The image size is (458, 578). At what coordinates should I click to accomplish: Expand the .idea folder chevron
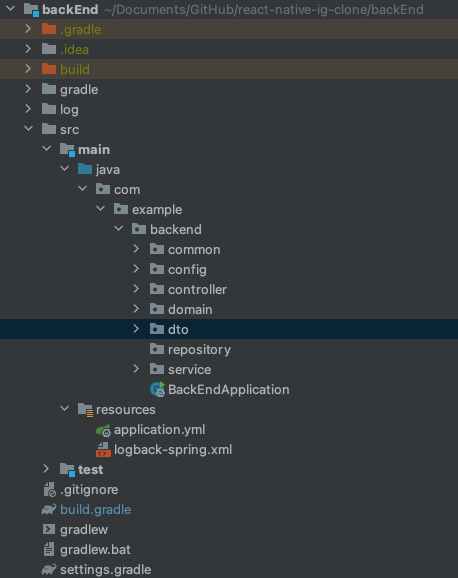(28, 48)
